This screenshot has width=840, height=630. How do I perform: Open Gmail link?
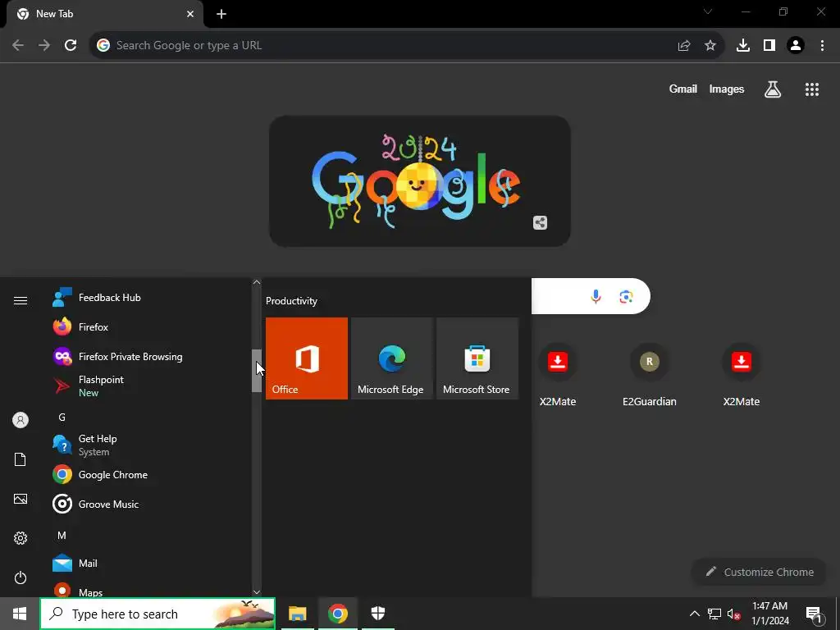[x=683, y=89]
